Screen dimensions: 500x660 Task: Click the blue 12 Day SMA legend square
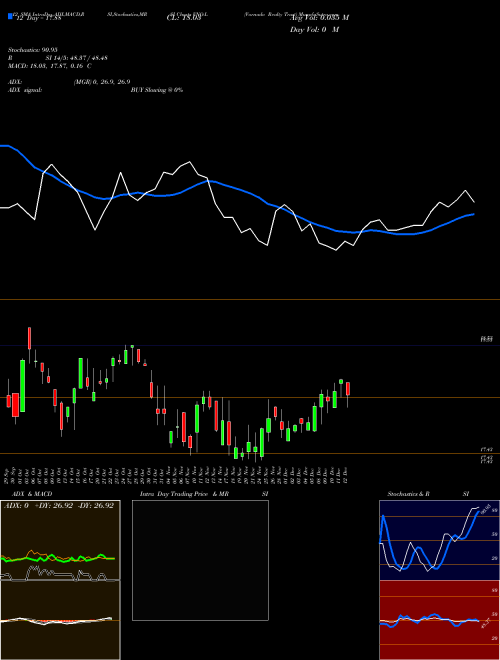point(10,16)
